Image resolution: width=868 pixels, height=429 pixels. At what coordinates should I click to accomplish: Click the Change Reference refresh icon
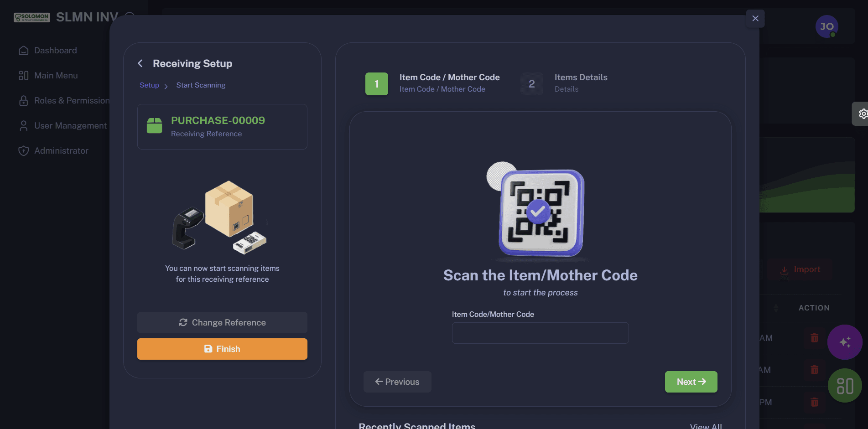183,322
